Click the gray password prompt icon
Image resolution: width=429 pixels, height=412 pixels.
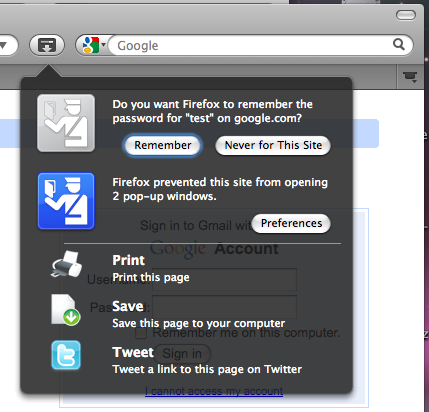pos(66,123)
